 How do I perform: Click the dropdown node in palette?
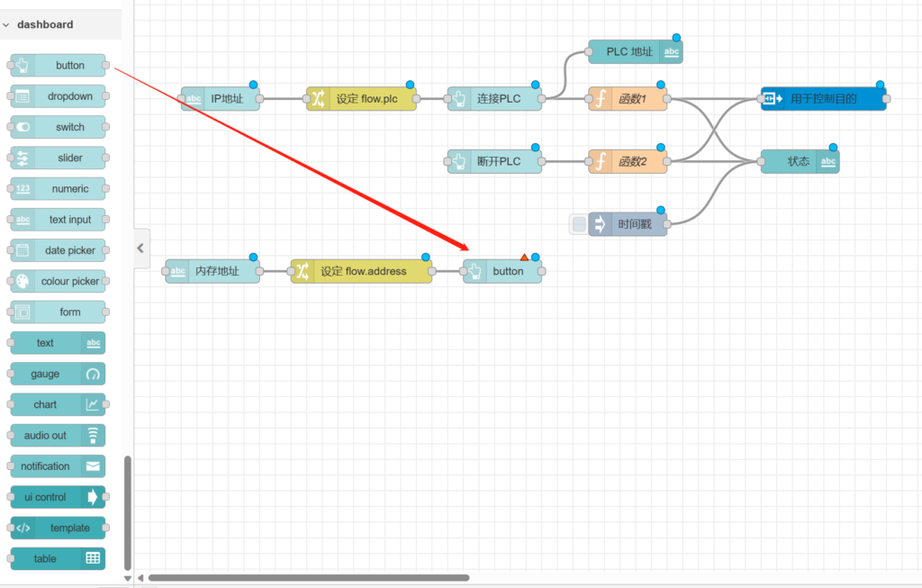[x=58, y=96]
